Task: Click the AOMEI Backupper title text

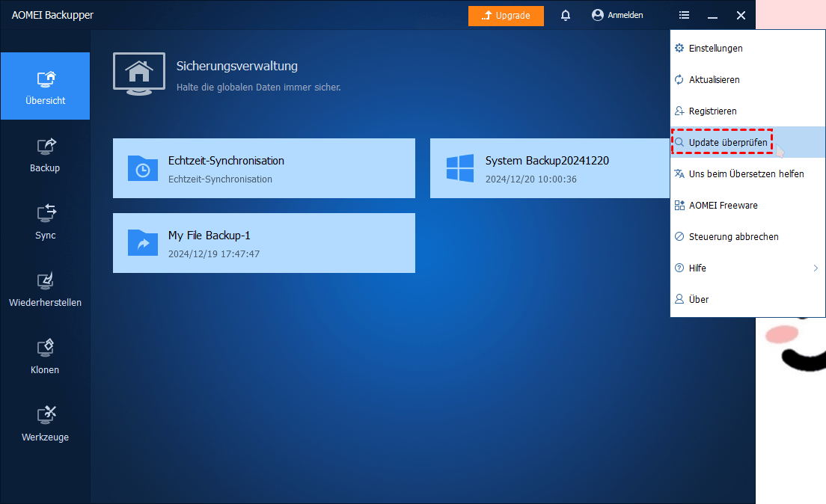Action: (x=52, y=15)
